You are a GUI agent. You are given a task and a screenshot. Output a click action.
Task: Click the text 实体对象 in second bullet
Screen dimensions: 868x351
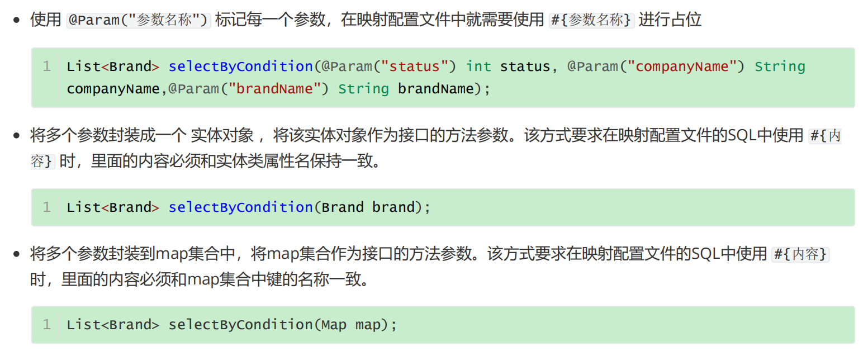click(222, 136)
